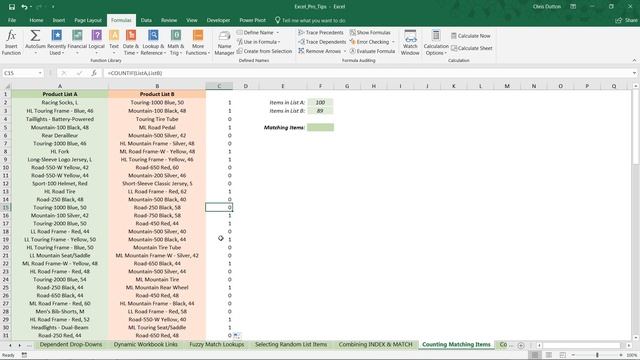Switch to Combining INDEX & MATCH sheet
The width and height of the screenshot is (640, 360).
click(x=376, y=344)
